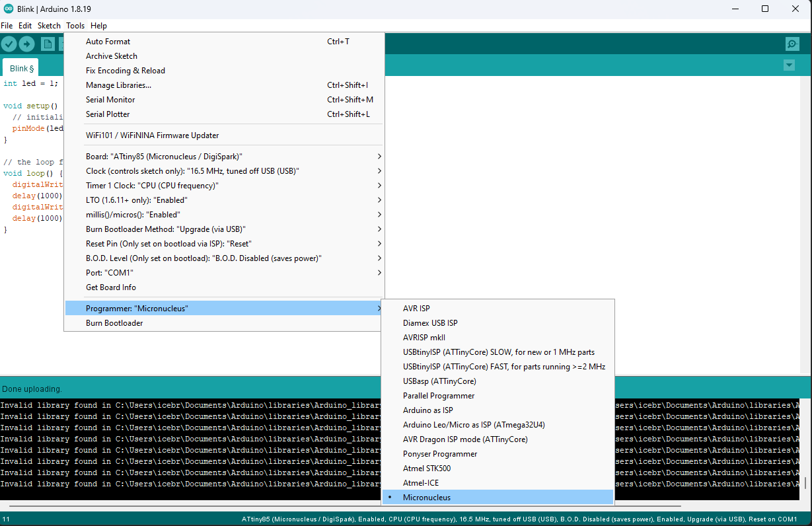Click Burn Bootloader in the Tools menu
Image resolution: width=812 pixels, height=526 pixels.
coord(114,323)
